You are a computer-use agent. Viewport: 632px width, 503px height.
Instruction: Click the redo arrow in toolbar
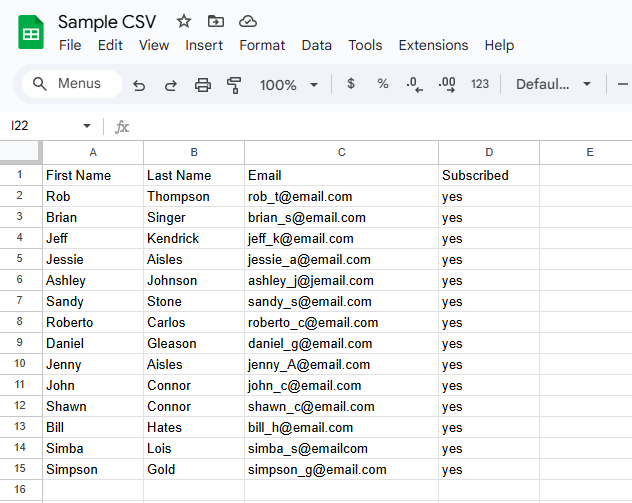170,85
